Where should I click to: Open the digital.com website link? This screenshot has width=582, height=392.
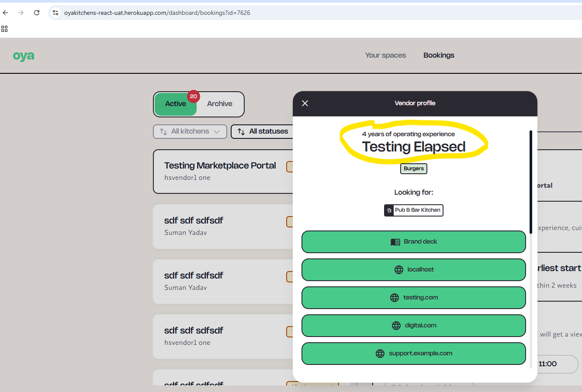pos(413,326)
